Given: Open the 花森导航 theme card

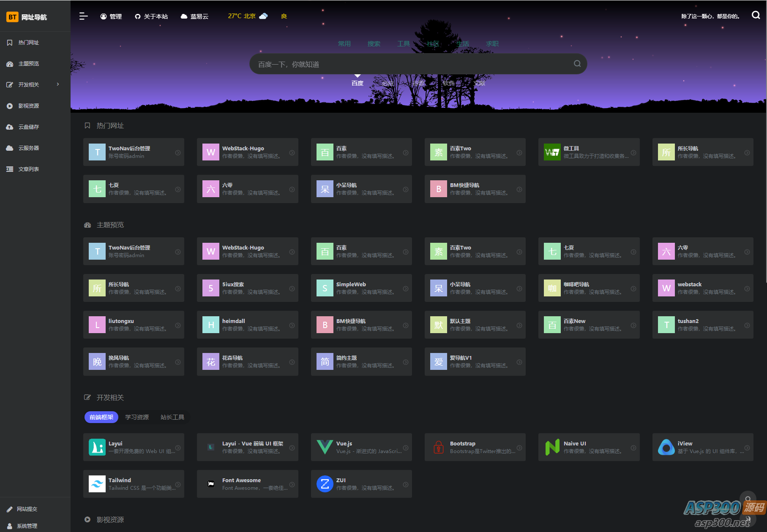Looking at the screenshot, I should click(x=248, y=361).
